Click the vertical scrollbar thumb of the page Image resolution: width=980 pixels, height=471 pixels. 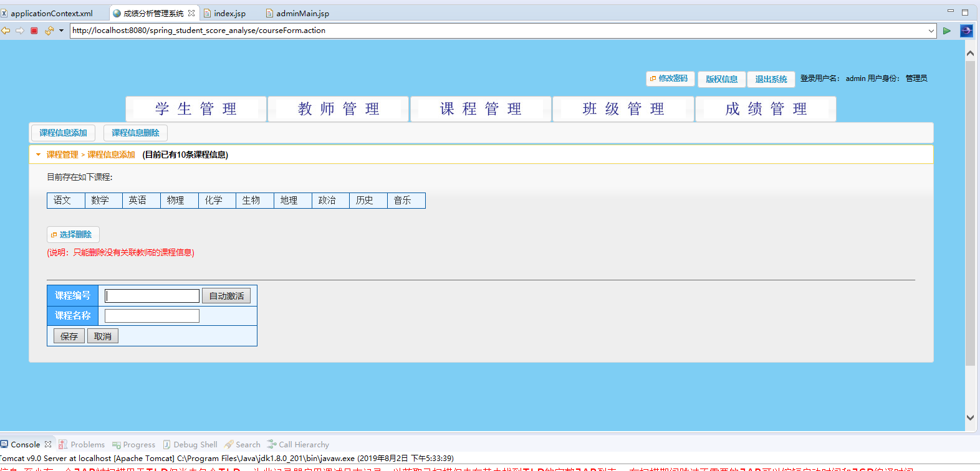coord(970,213)
